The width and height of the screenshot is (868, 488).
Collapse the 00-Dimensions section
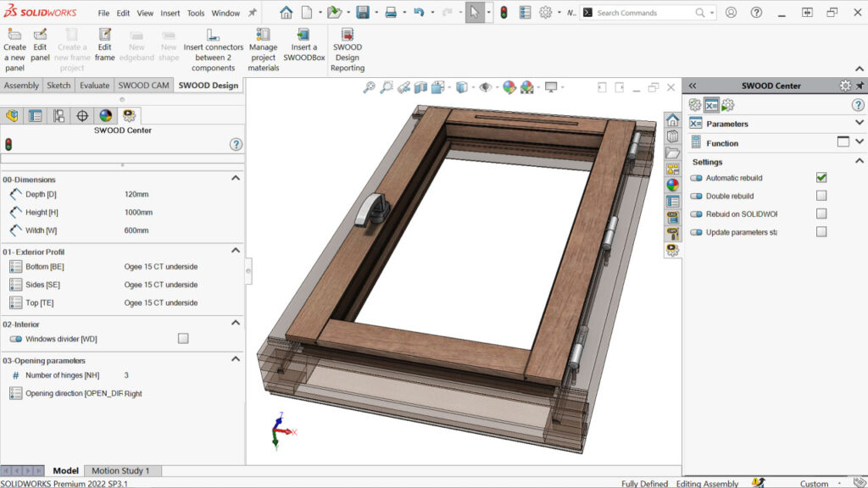(x=236, y=179)
